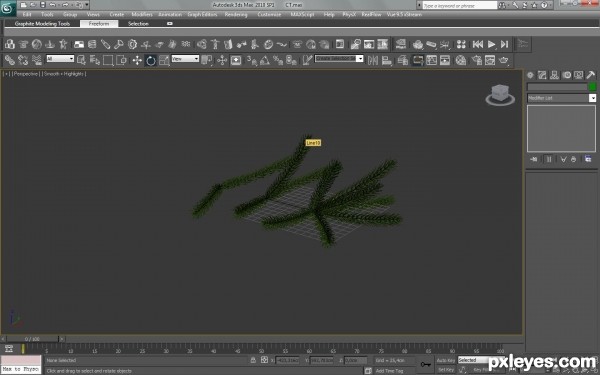Open the Display command panel tab

point(579,75)
